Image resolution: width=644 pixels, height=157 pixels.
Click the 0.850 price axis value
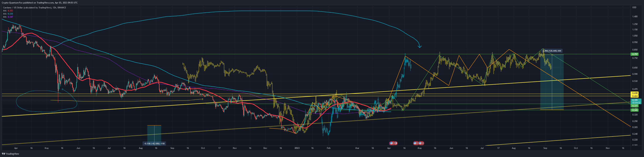(x=635, y=50)
